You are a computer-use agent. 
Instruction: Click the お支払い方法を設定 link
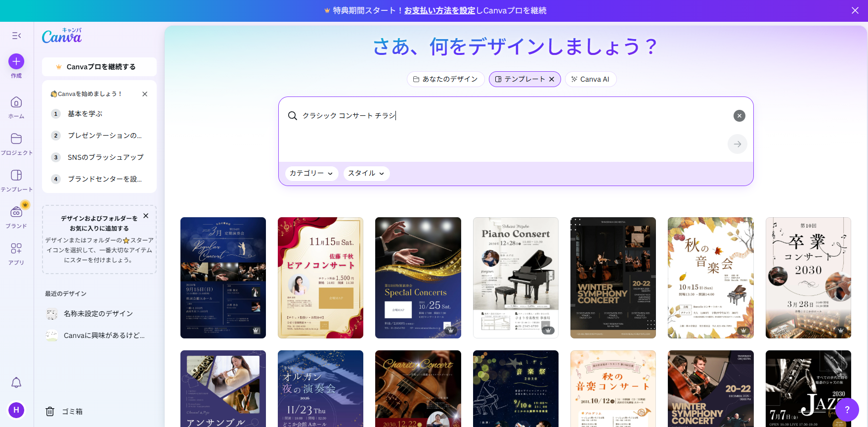(439, 10)
